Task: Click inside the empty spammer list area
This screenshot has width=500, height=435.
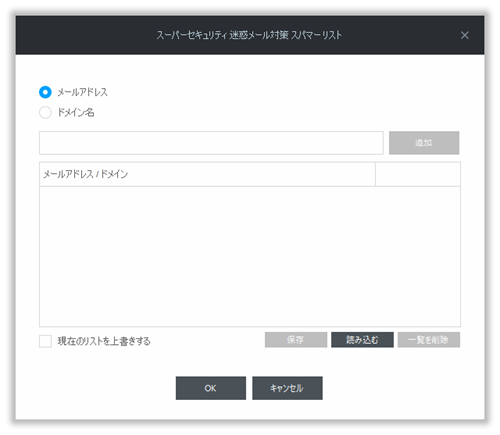Action: click(250, 257)
